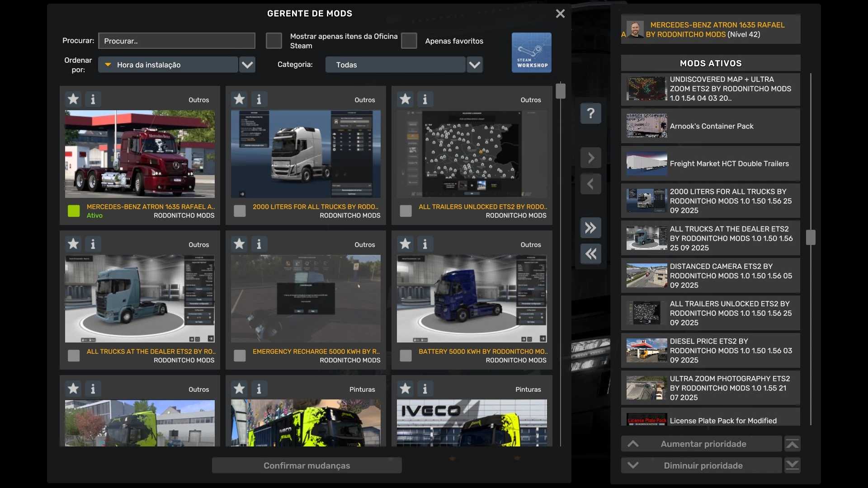Viewport: 868px width, 488px height.
Task: Move mod to top priority icon
Action: [792, 444]
